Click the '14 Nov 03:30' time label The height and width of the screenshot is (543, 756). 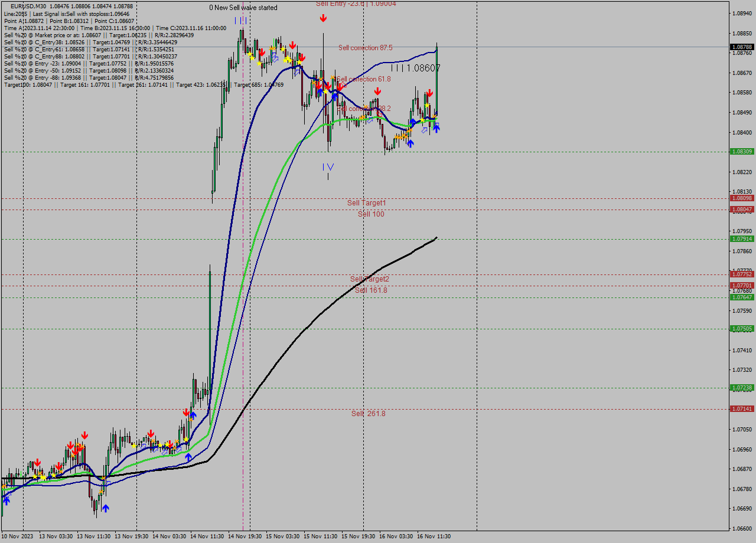point(170,537)
